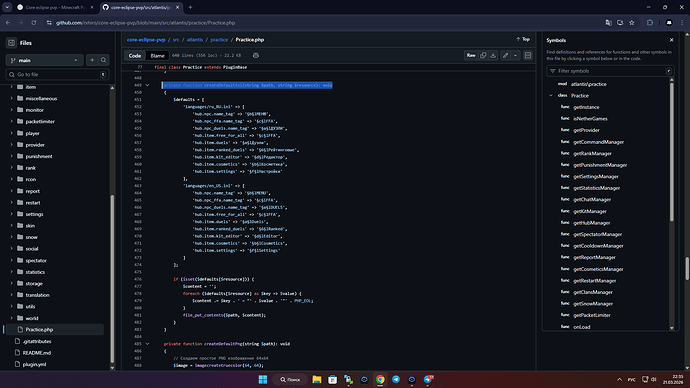Jump to getCommandManager symbol
This screenshot has height=388, width=690.
click(598, 142)
